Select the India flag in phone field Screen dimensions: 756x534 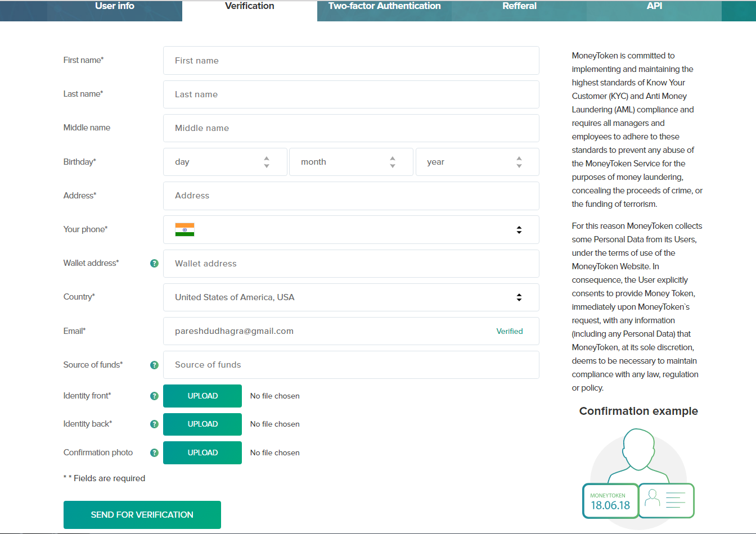pyautogui.click(x=184, y=229)
